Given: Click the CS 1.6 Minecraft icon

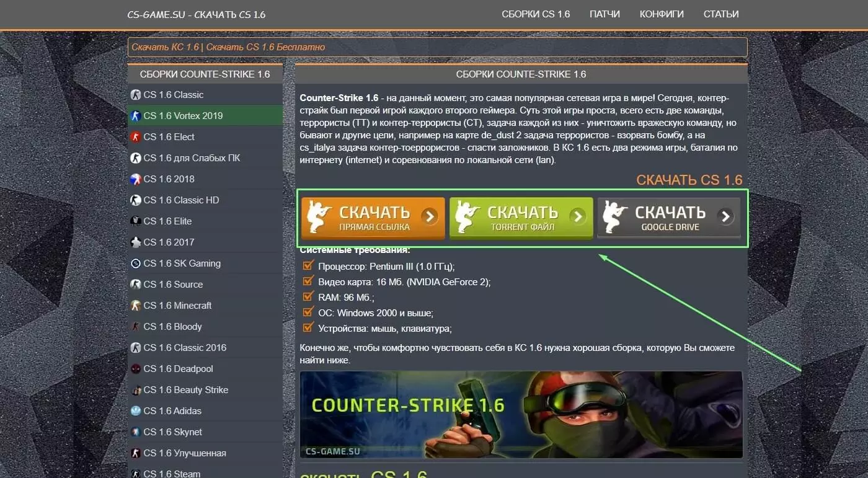Looking at the screenshot, I should click(x=136, y=306).
